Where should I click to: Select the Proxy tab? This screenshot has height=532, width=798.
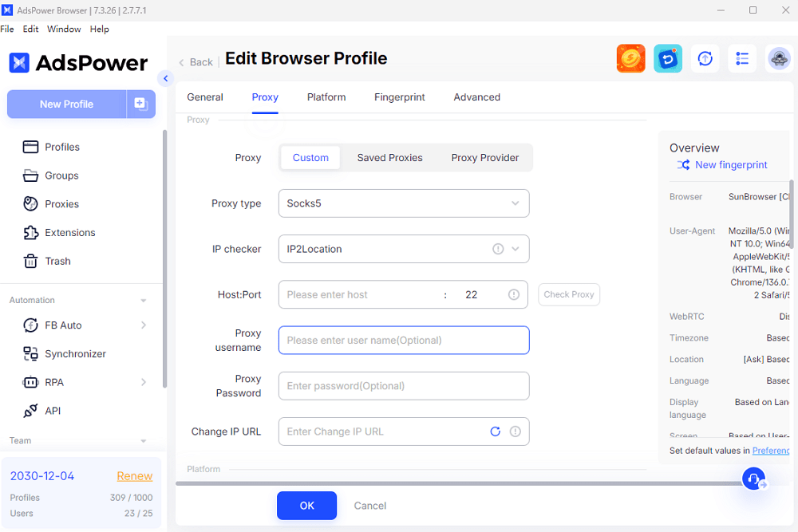pyautogui.click(x=265, y=97)
